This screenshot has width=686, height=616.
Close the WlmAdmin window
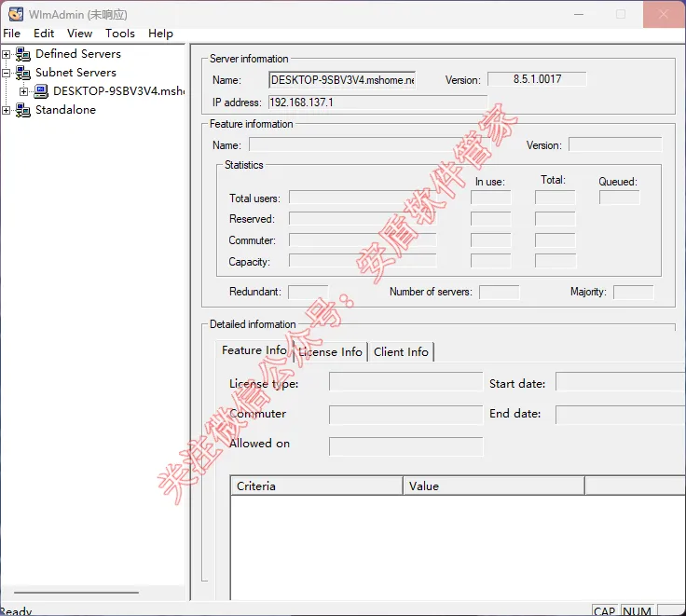coord(664,14)
